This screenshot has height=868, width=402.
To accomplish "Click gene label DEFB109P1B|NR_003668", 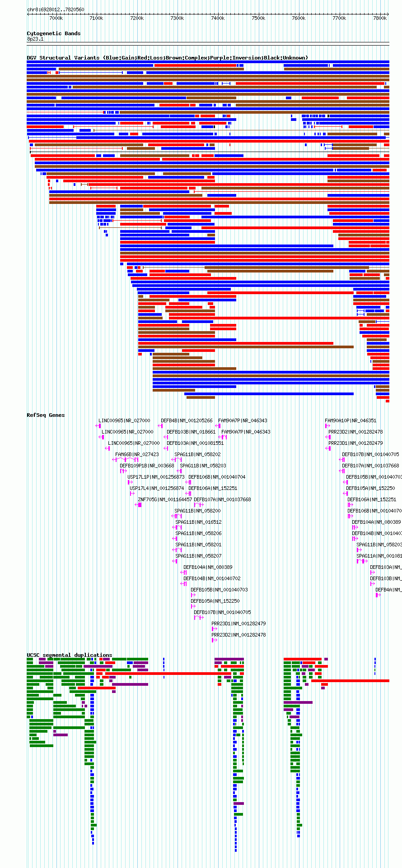I will [147, 466].
